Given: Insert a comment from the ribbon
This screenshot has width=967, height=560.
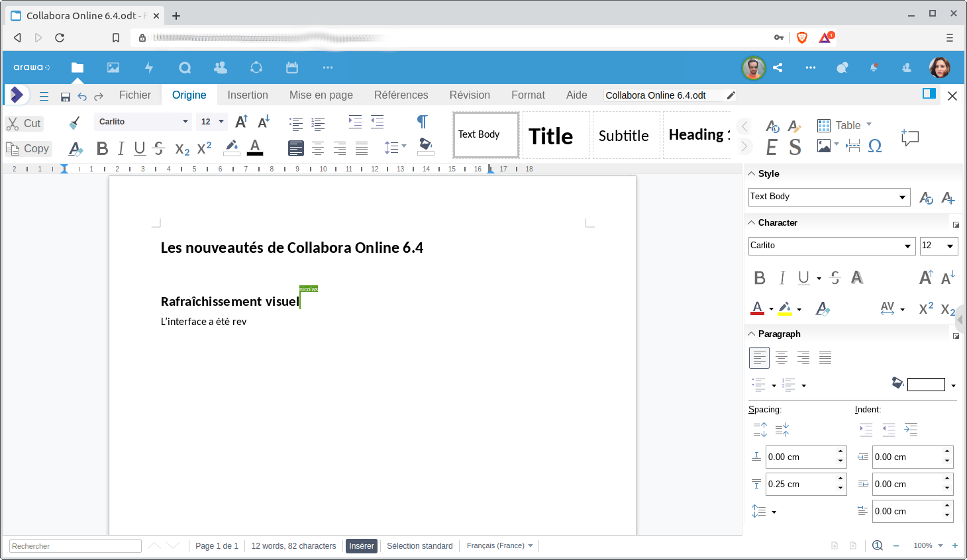Looking at the screenshot, I should point(910,137).
